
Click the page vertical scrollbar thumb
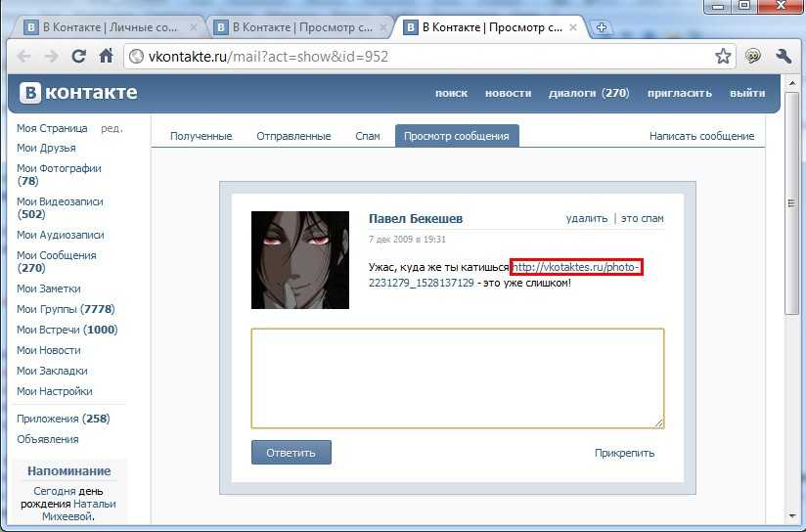coord(791,204)
